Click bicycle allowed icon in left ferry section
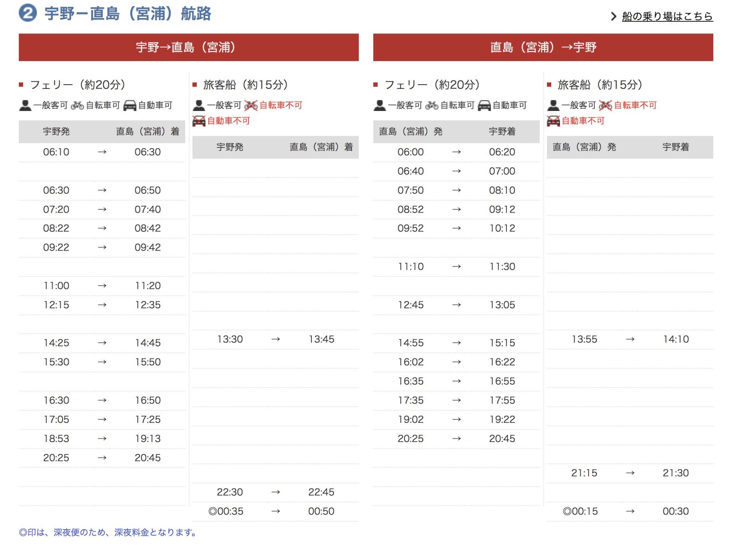Screen dimensions: 756x548 coord(77,105)
